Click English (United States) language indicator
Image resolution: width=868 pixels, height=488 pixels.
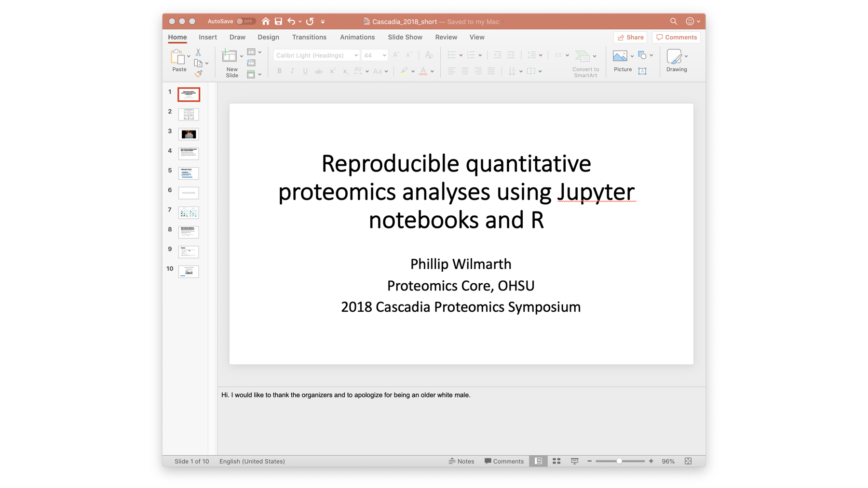tap(252, 461)
